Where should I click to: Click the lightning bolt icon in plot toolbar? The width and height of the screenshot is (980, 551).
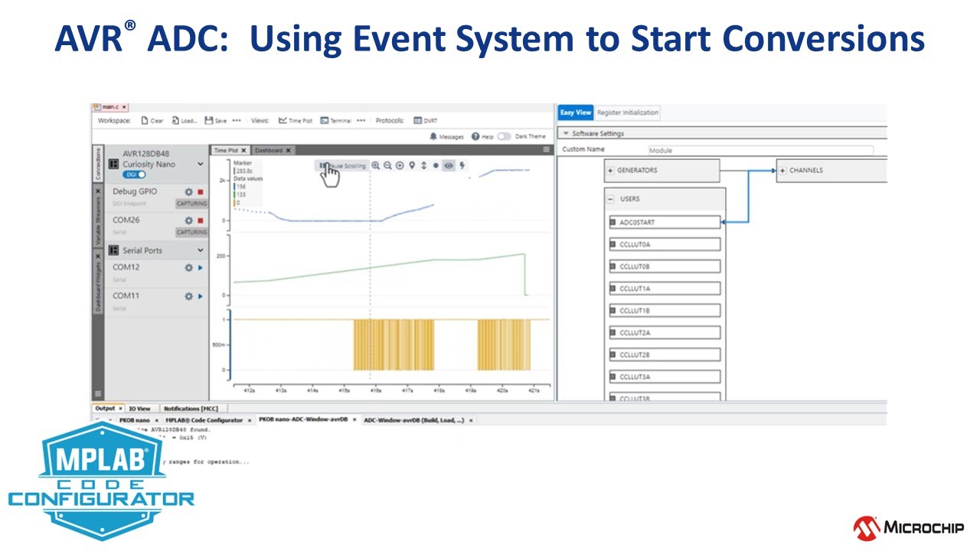tap(462, 165)
